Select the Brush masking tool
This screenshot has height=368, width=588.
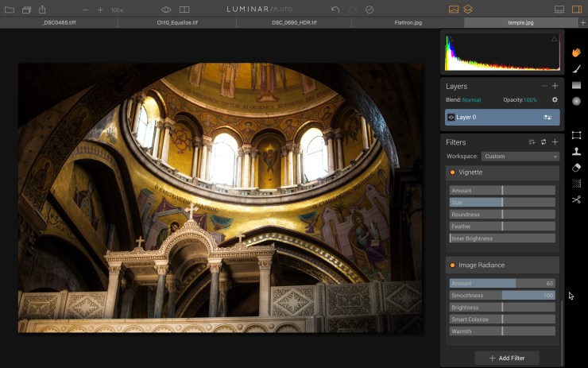(x=576, y=69)
